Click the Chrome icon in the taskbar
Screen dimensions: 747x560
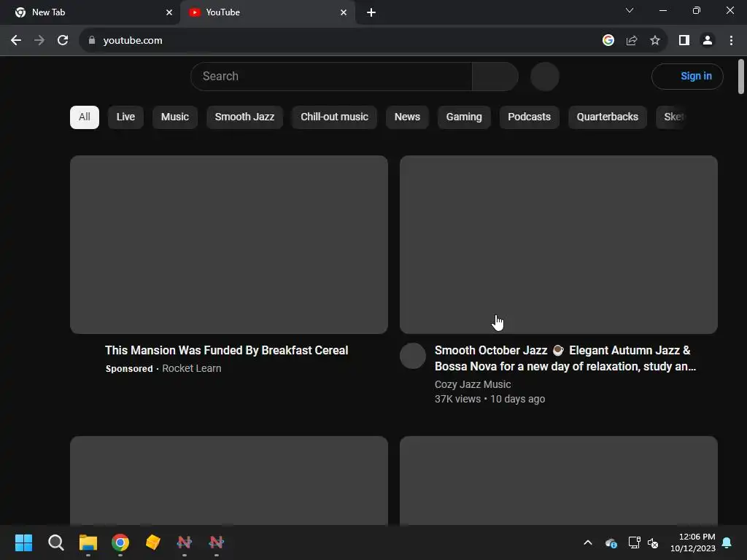(x=120, y=542)
